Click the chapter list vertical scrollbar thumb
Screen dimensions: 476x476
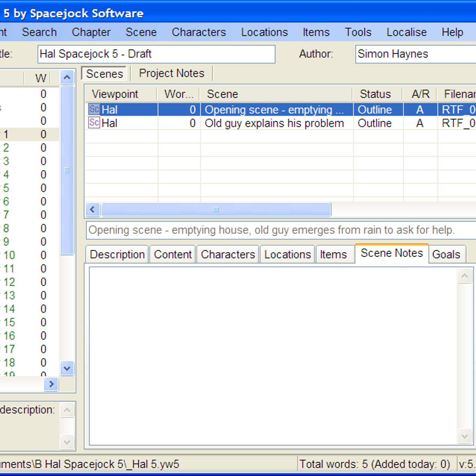[67, 170]
